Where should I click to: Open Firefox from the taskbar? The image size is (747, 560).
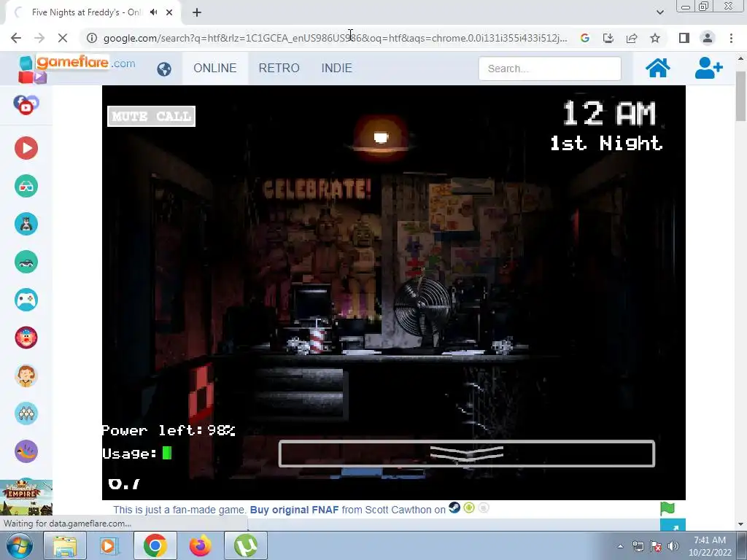(x=200, y=545)
